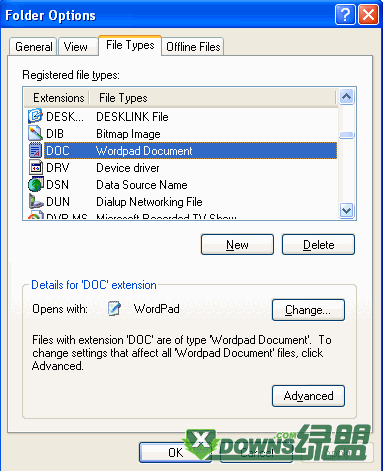The height and width of the screenshot is (471, 383).
Task: Open the Change program dialog
Action: pos(308,310)
